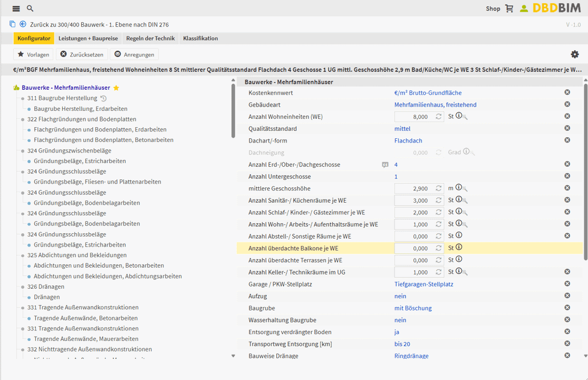This screenshot has width=588, height=380.
Task: Click the Vorlagen button
Action: point(33,54)
